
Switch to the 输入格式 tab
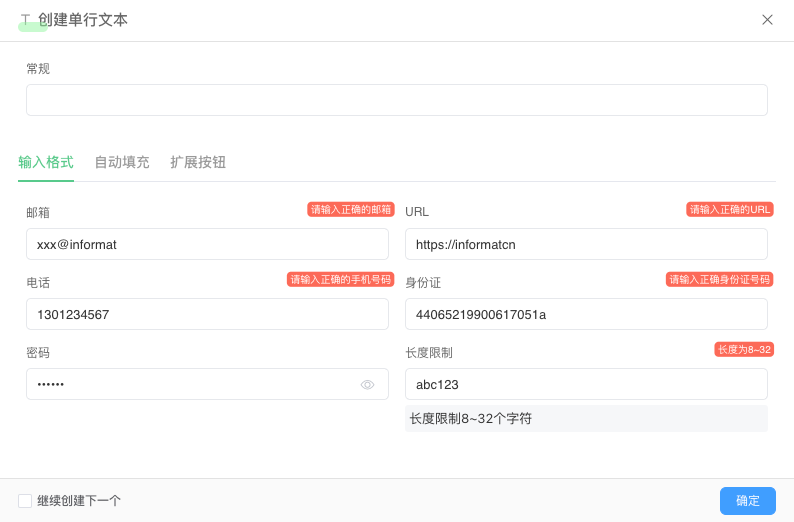(x=46, y=162)
